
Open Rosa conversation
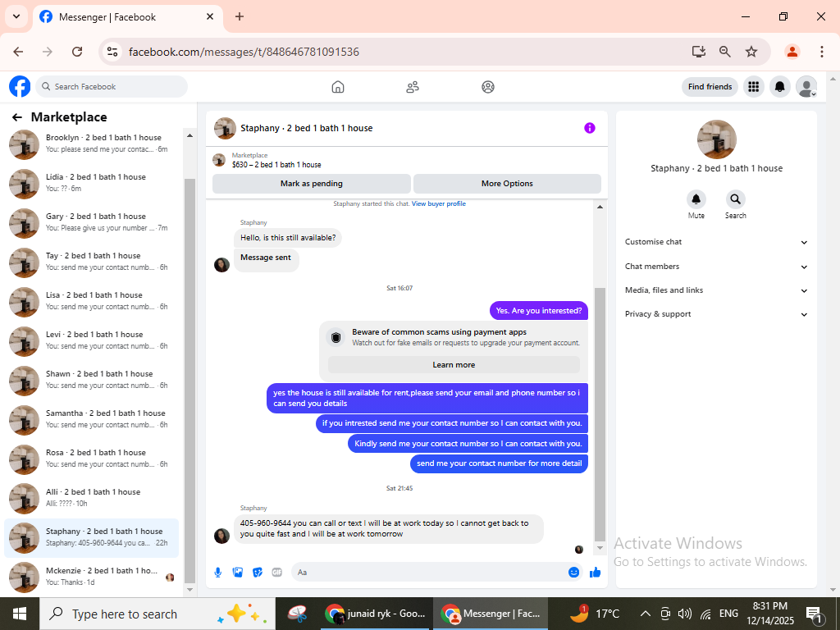(x=92, y=459)
